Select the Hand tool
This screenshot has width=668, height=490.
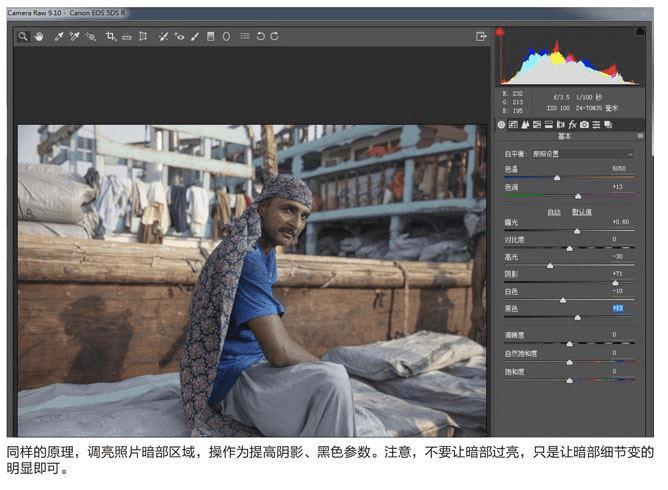39,36
